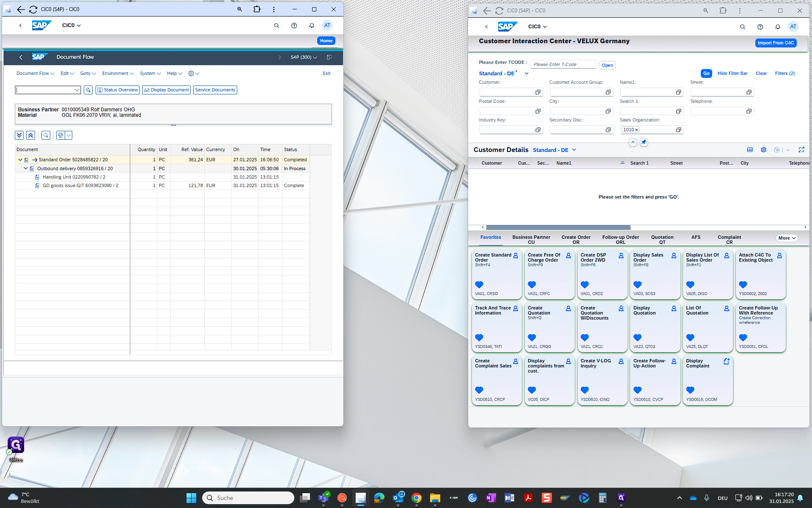
Task: Open More tabs dropdown
Action: pos(787,238)
